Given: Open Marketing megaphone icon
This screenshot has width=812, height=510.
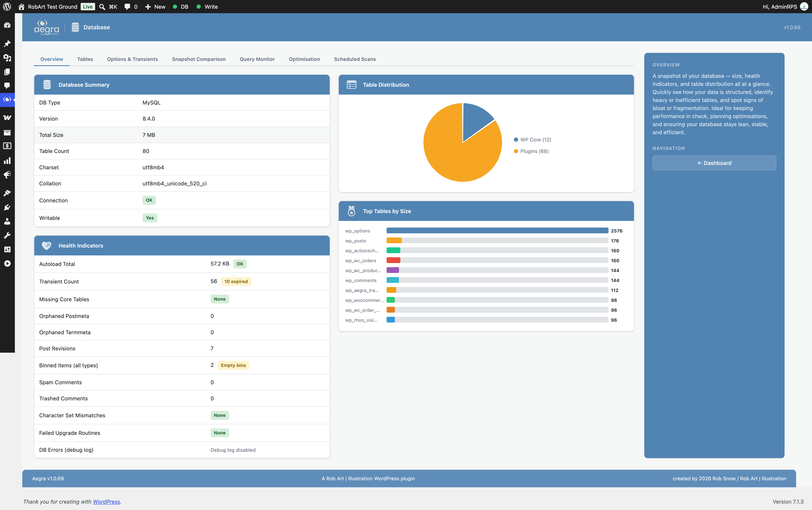Looking at the screenshot, I should (7, 174).
